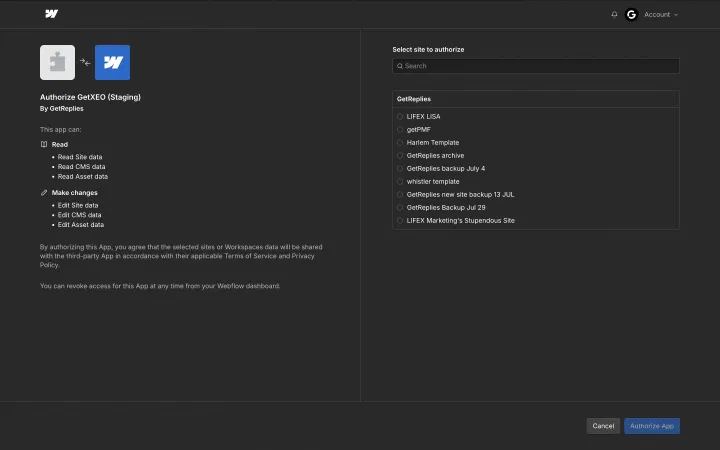
Task: Click the revoke access notice text
Action: pyautogui.click(x=160, y=286)
